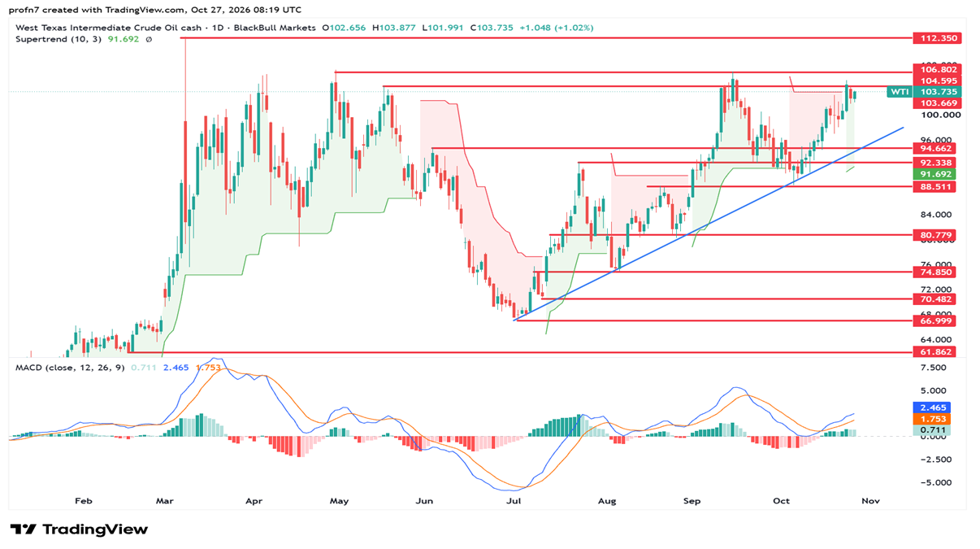This screenshot has width=980, height=549.
Task: Click the 74.850 price level label
Action: [934, 272]
